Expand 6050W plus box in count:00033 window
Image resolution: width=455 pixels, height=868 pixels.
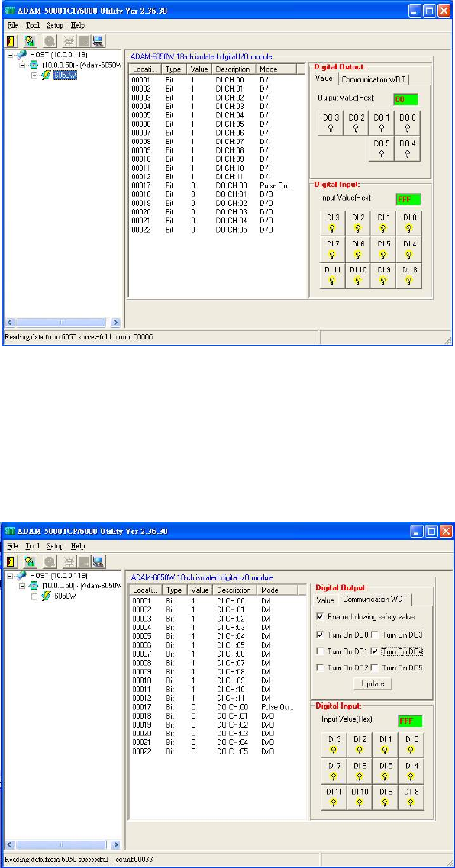34,596
